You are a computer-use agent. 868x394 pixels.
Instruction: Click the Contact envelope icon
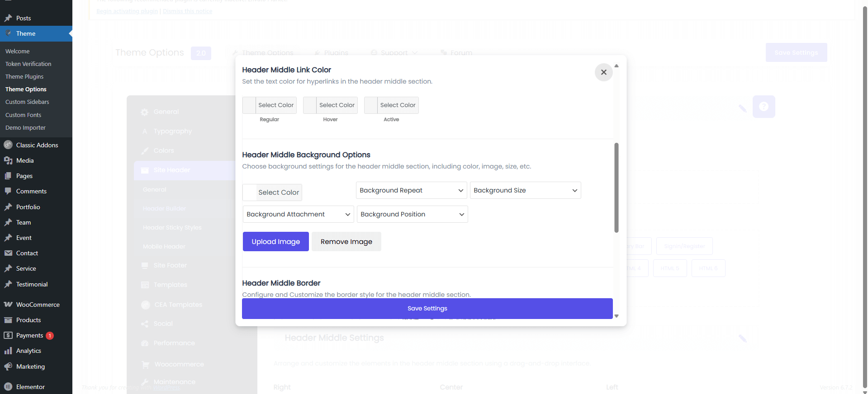[x=8, y=253]
